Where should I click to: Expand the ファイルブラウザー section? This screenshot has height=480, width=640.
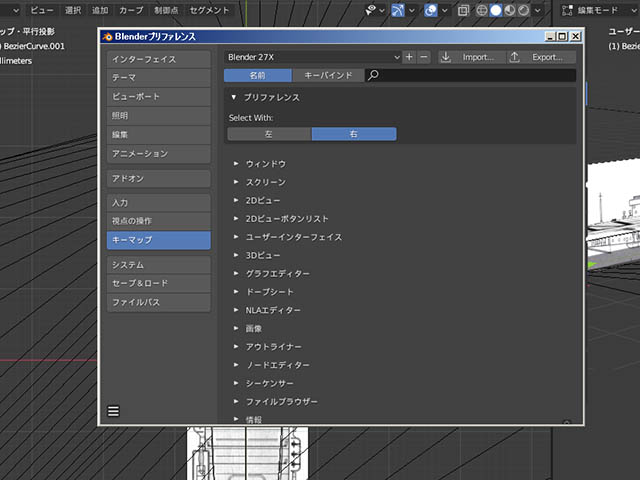pyautogui.click(x=236, y=402)
